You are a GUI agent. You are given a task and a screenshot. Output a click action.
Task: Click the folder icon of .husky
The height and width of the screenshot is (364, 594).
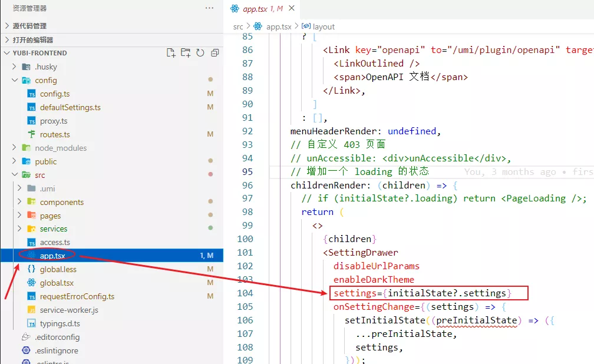point(26,67)
